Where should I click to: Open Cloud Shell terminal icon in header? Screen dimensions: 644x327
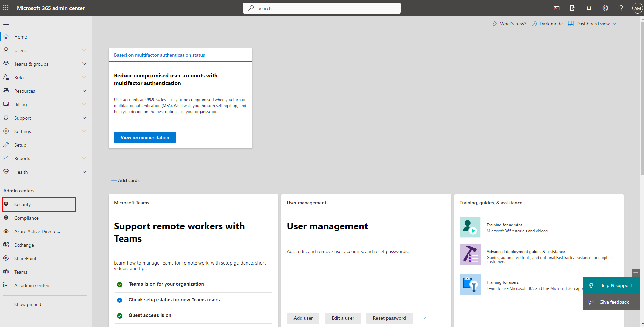coord(557,8)
